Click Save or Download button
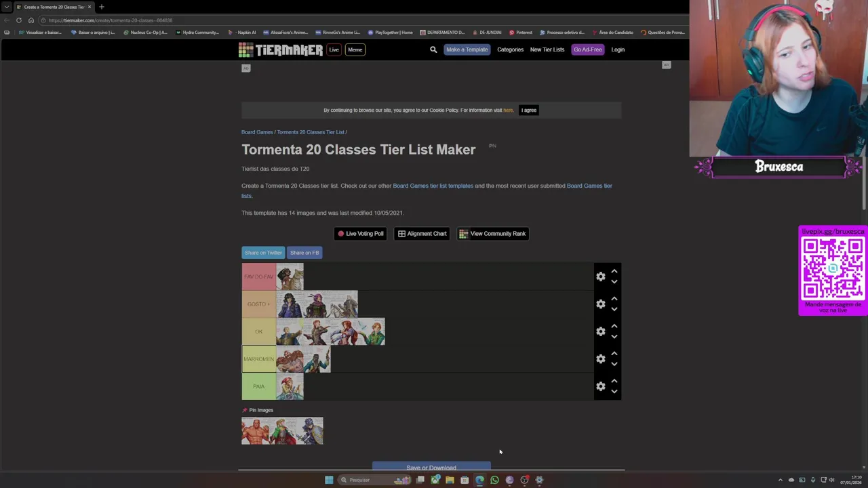The height and width of the screenshot is (488, 868). click(x=431, y=467)
